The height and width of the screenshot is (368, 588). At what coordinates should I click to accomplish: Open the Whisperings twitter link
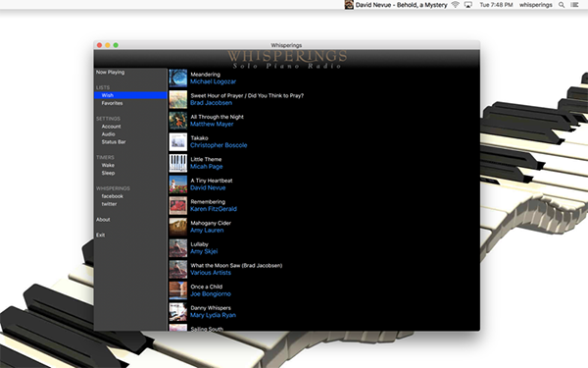coord(109,204)
